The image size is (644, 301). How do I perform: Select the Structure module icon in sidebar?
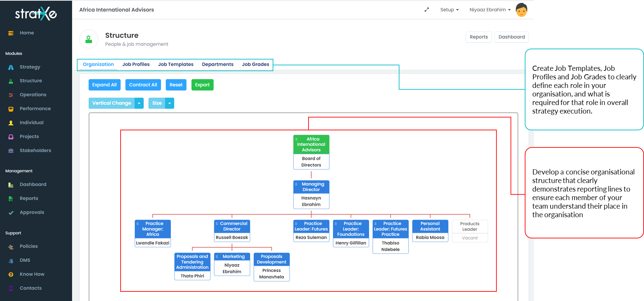click(x=11, y=81)
